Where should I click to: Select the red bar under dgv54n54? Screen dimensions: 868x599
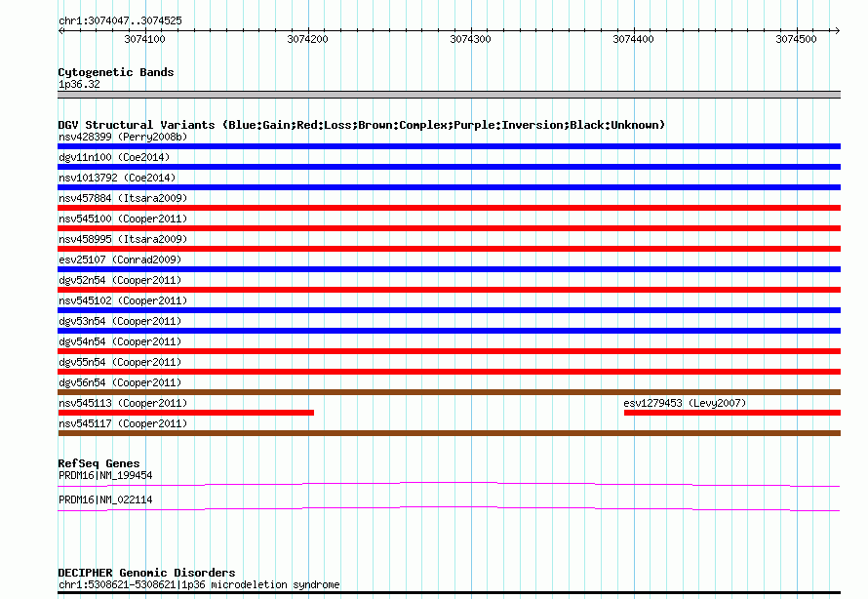click(449, 351)
